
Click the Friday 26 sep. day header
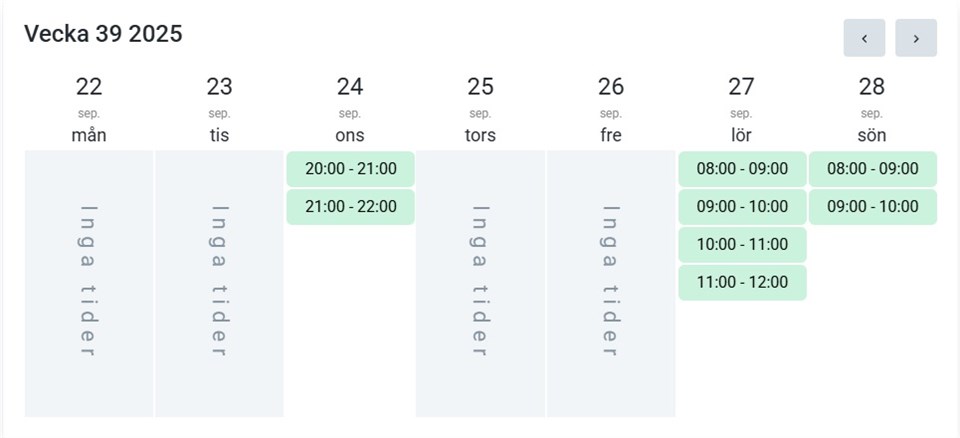611,109
